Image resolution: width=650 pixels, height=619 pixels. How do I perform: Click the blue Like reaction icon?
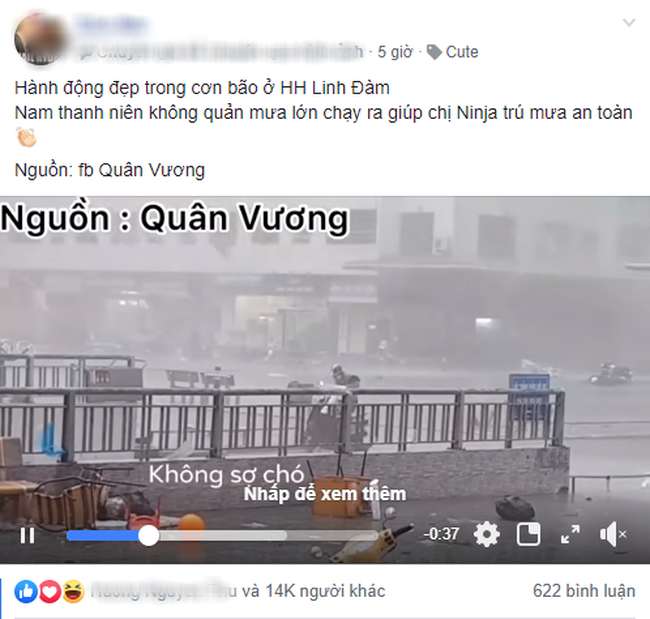pyautogui.click(x=26, y=592)
